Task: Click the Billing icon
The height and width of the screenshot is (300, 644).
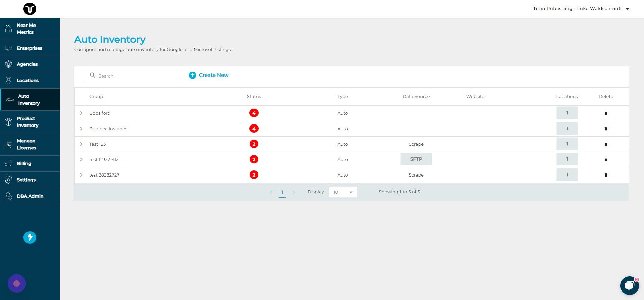Action: tap(8, 163)
